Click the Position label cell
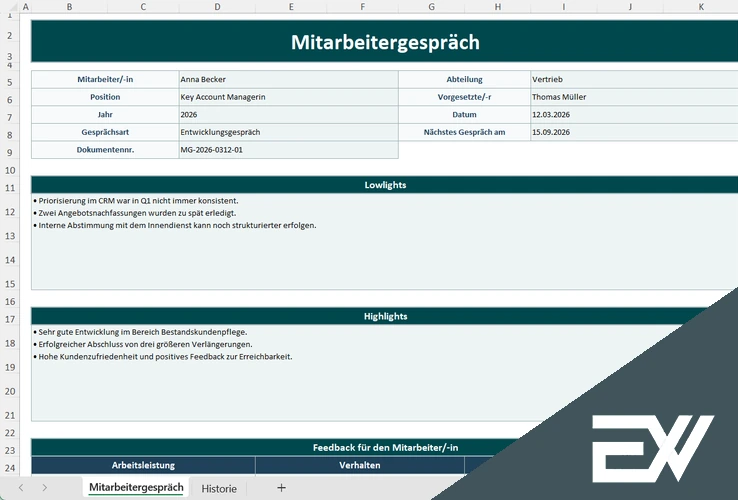This screenshot has height=500, width=738. (105, 97)
